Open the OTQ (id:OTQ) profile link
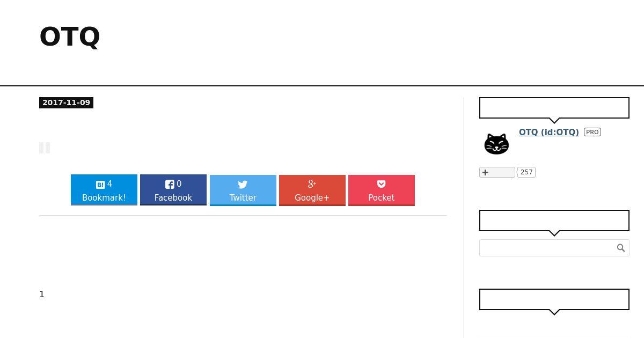644x338 pixels. point(548,132)
